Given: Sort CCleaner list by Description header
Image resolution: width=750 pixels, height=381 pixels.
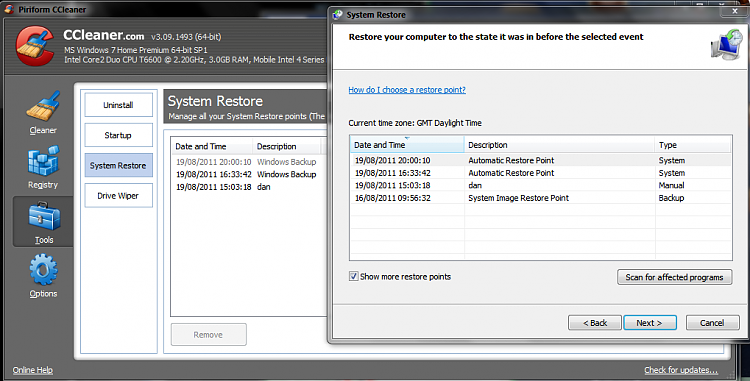Looking at the screenshot, I should coord(287,146).
